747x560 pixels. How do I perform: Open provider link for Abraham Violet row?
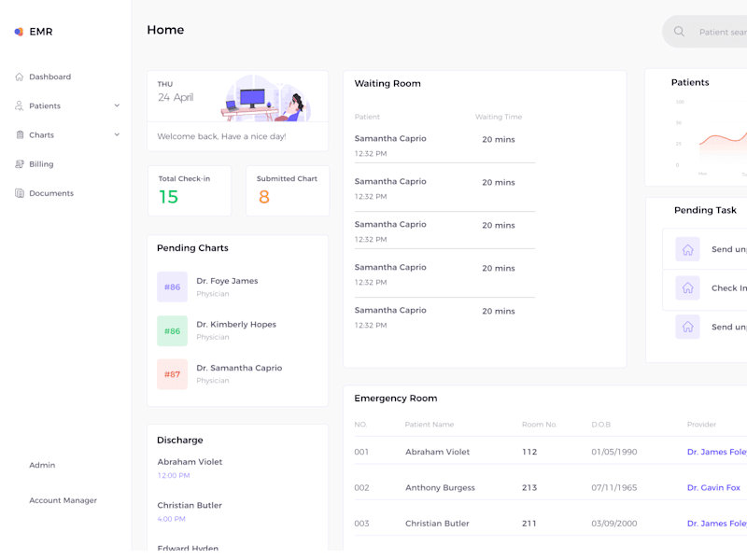coord(717,452)
